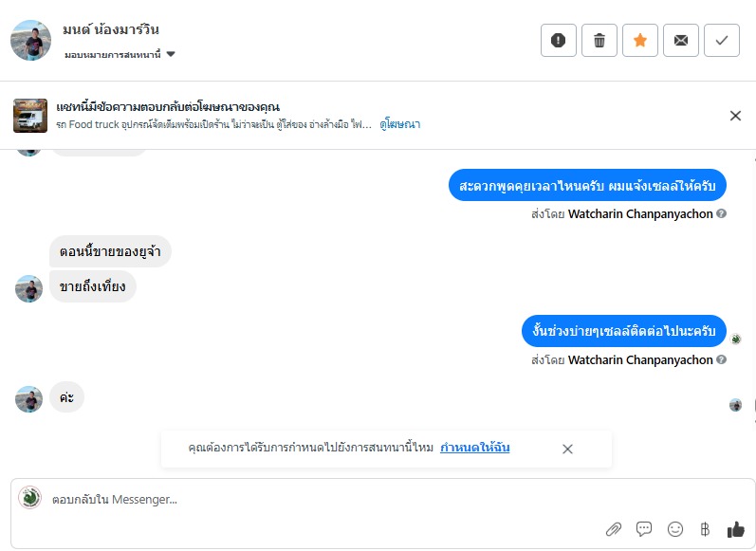Image resolution: width=756 pixels, height=551 pixels.
Task: Click the ดูโฆษณา link
Action: point(400,124)
